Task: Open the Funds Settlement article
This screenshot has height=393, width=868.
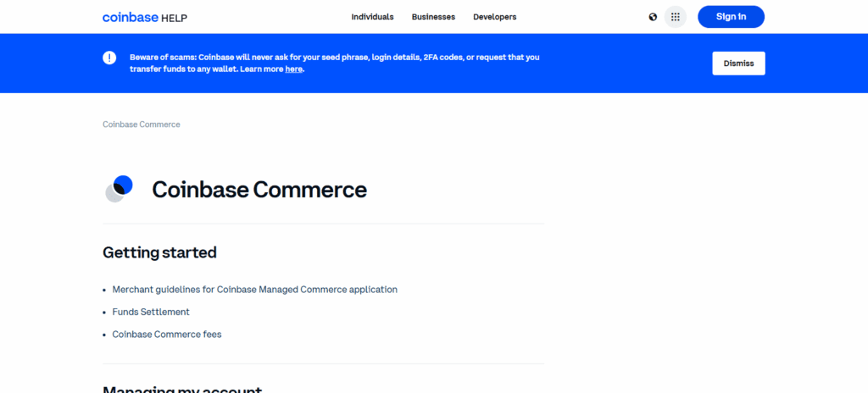Action: [x=151, y=313]
